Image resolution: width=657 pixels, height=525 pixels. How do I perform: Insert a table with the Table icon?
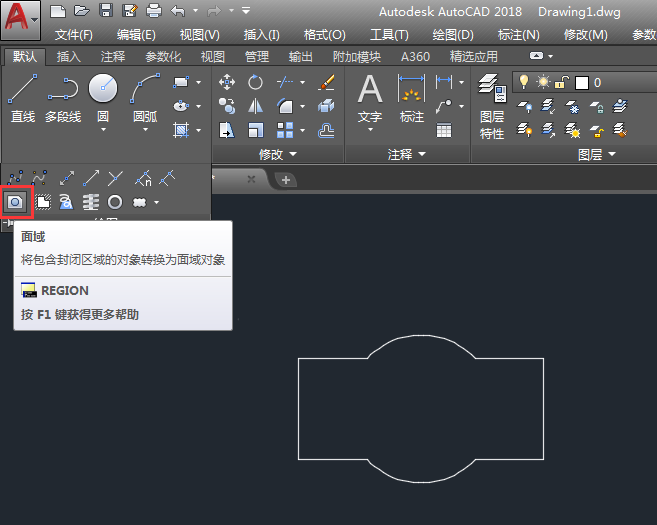(x=444, y=130)
